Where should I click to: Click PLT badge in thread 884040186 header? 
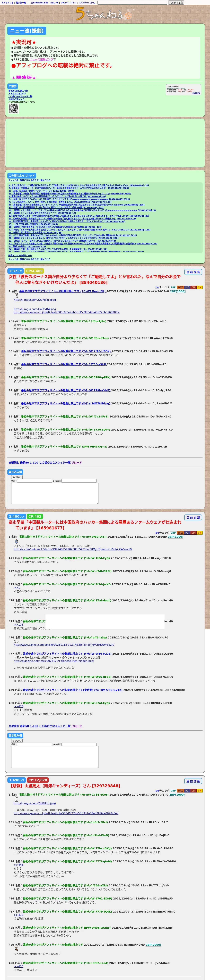(x=187, y=287)
